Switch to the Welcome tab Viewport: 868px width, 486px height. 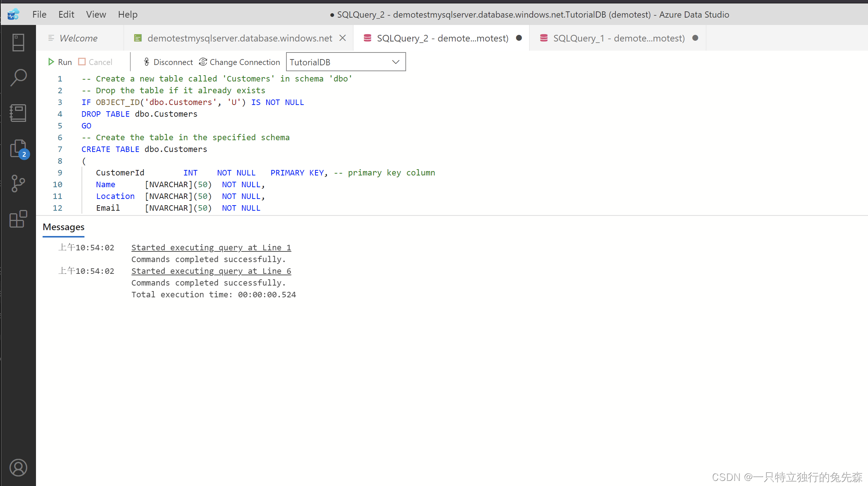pyautogui.click(x=78, y=38)
